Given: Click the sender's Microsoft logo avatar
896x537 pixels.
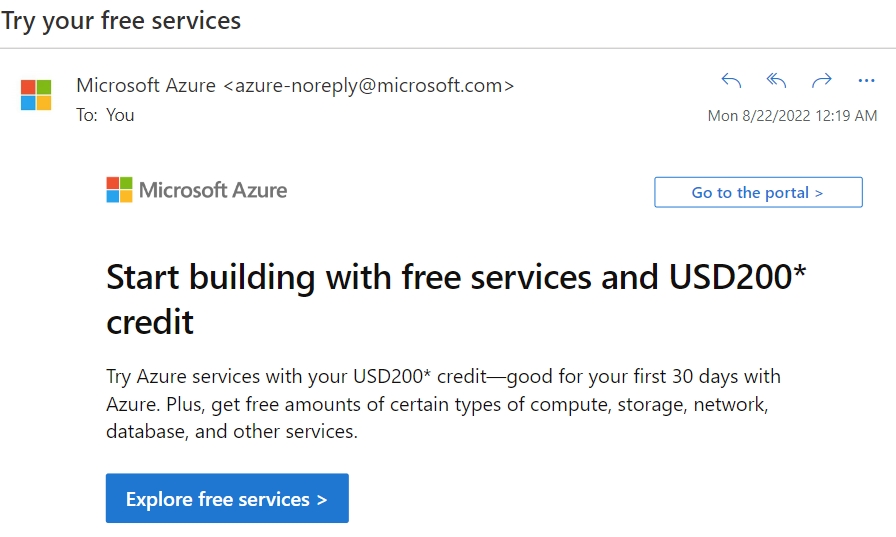Looking at the screenshot, I should (36, 95).
